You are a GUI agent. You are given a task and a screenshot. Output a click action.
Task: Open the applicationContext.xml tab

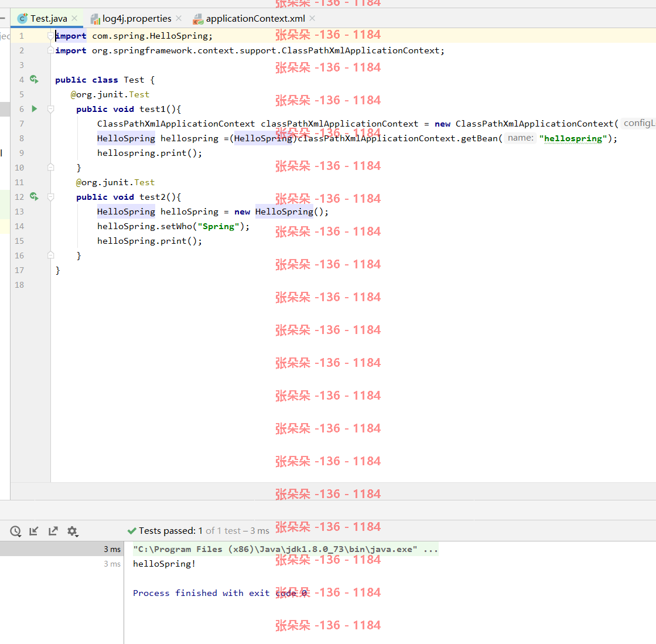(x=255, y=18)
